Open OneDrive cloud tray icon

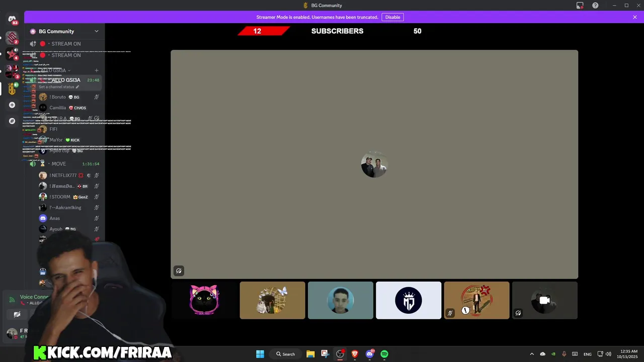tap(542, 354)
